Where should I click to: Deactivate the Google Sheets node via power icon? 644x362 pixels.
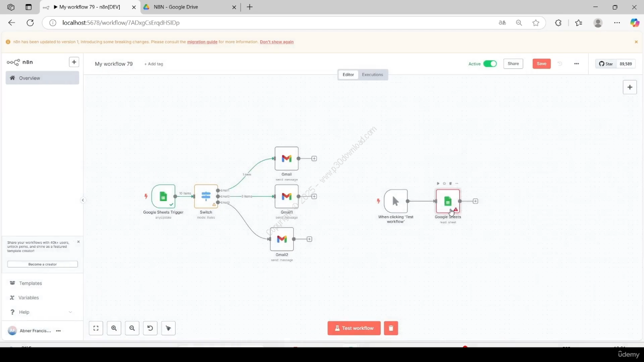444,184
